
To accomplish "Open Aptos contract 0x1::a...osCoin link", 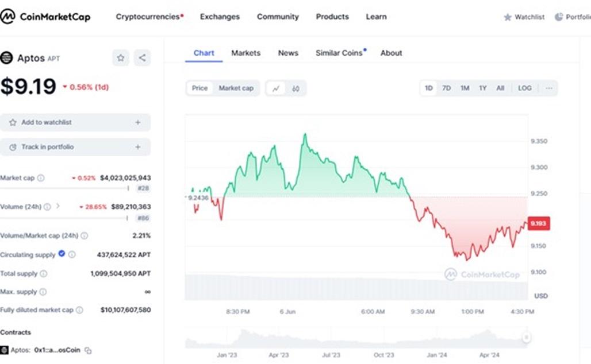I will [x=57, y=350].
